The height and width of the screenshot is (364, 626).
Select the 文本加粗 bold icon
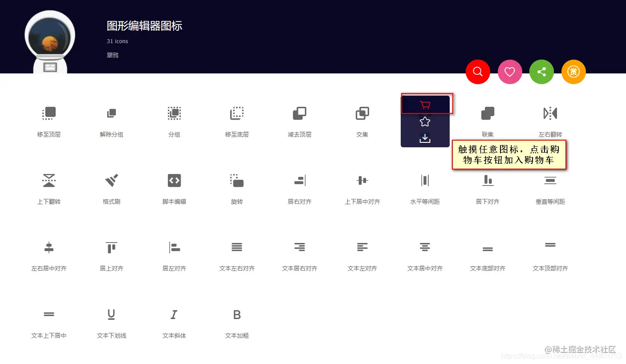coord(236,314)
